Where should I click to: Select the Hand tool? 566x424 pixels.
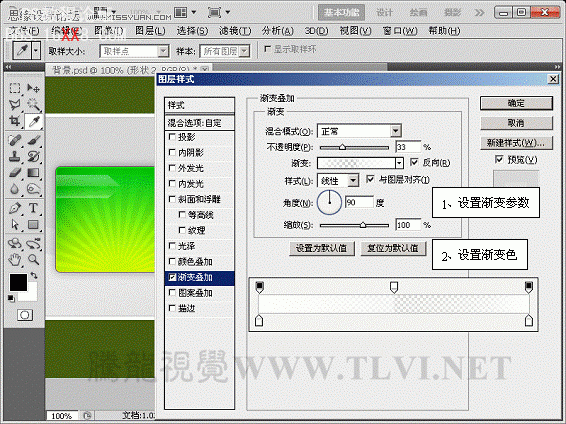click(x=15, y=259)
